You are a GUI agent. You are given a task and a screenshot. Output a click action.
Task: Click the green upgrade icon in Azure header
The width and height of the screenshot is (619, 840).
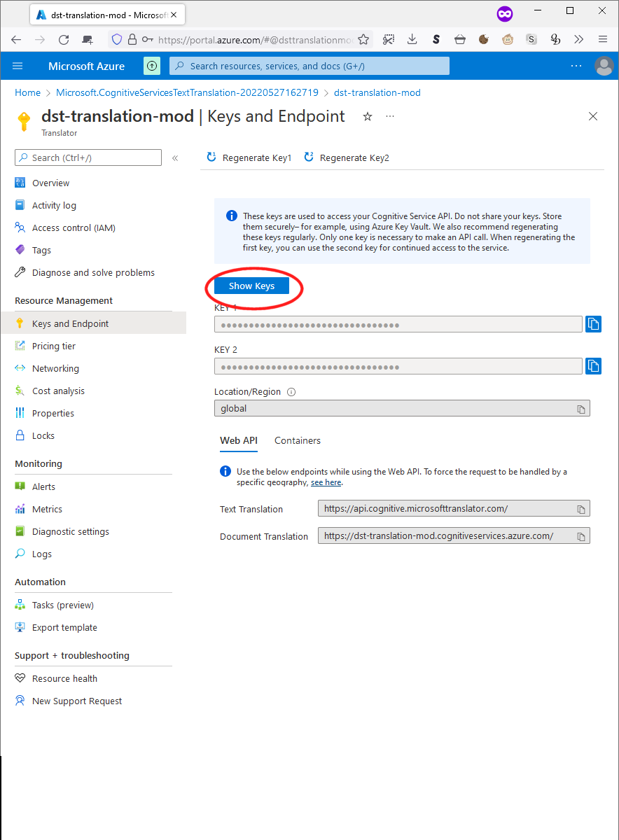click(x=152, y=66)
